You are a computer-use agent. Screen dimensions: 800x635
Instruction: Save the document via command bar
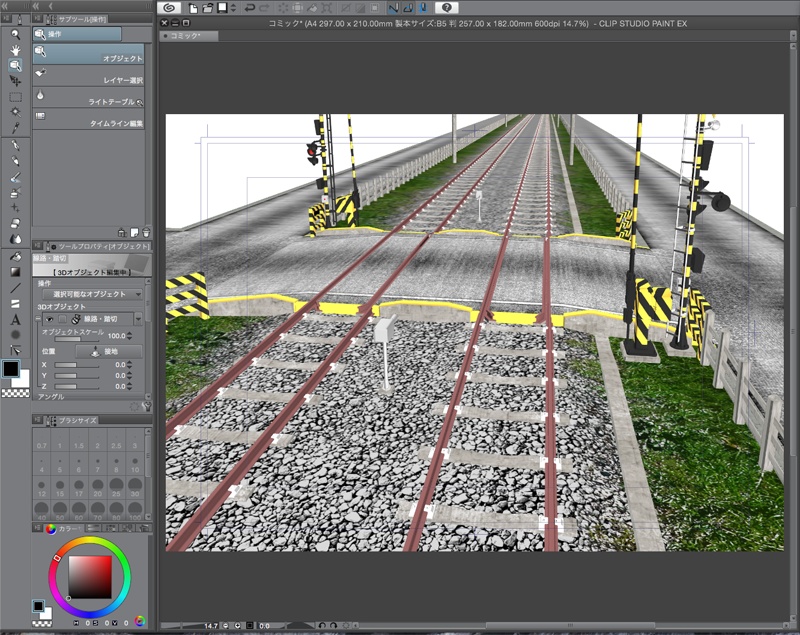click(222, 8)
